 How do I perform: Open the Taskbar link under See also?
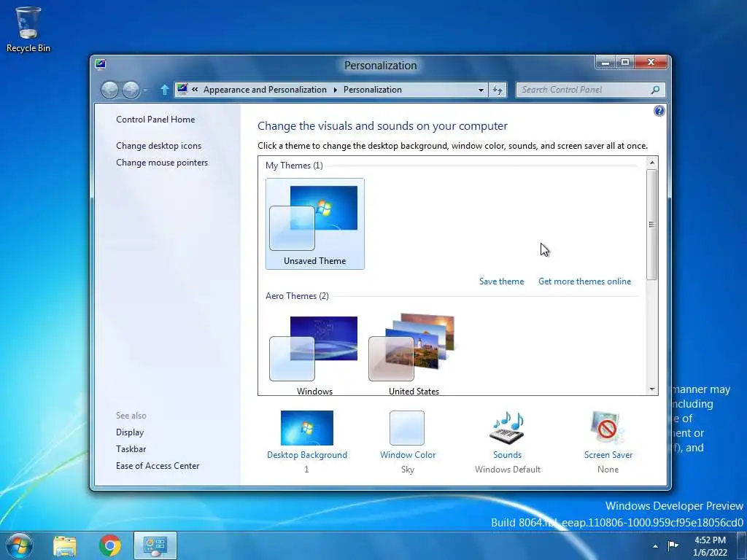point(131,449)
